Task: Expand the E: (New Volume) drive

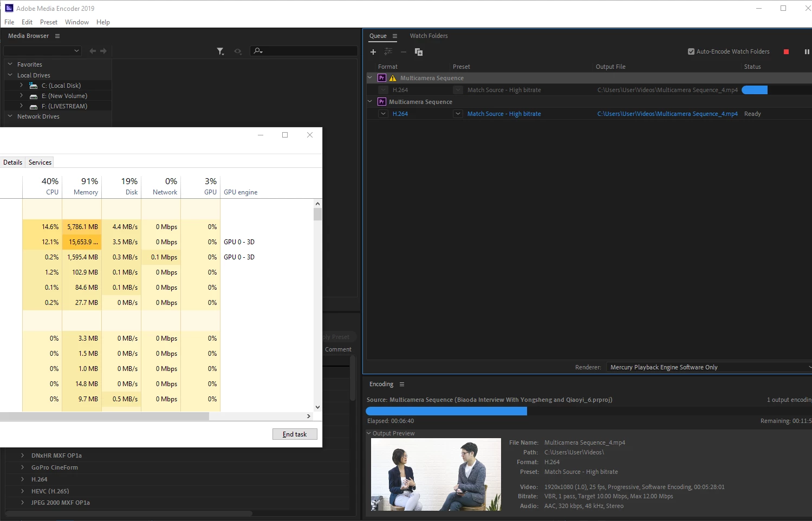Action: pos(21,95)
